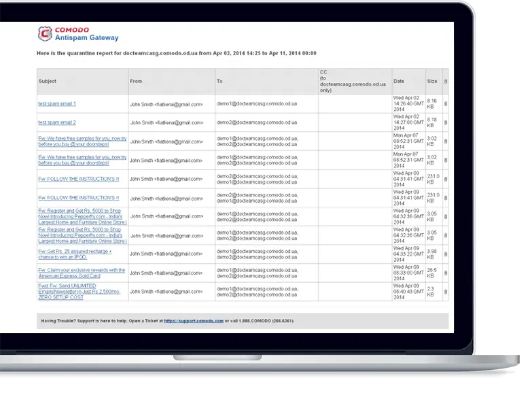Click the From column header
This screenshot has width=532, height=408.
pyautogui.click(x=136, y=81)
